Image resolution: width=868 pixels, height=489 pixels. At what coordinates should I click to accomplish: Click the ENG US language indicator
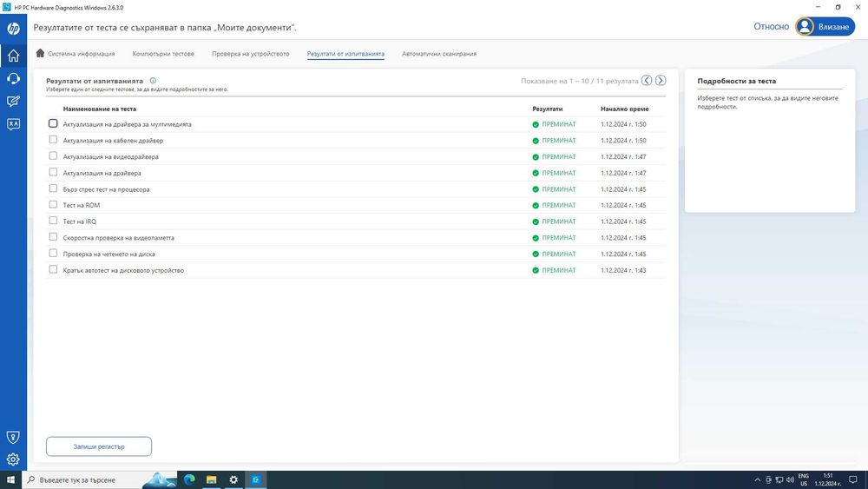tap(804, 479)
